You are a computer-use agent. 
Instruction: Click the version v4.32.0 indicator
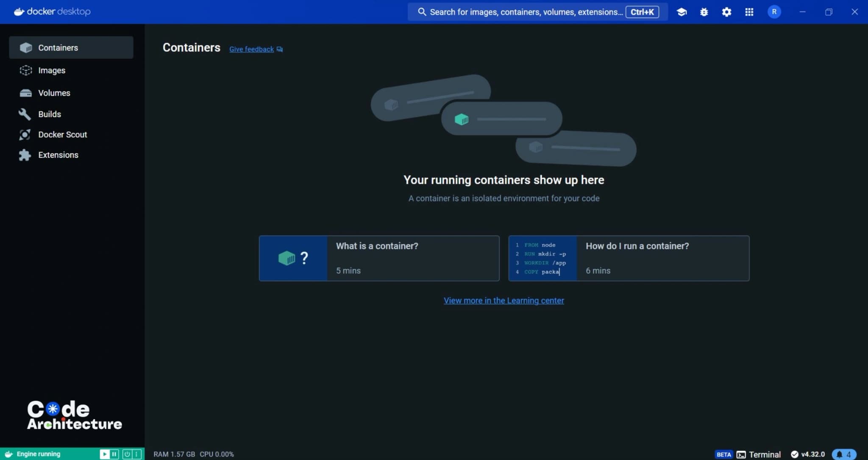(x=808, y=454)
